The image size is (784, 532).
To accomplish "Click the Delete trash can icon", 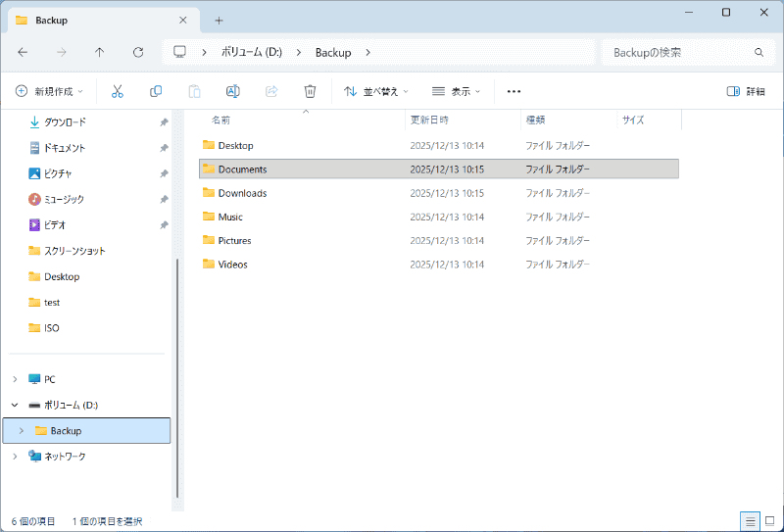I will (310, 91).
